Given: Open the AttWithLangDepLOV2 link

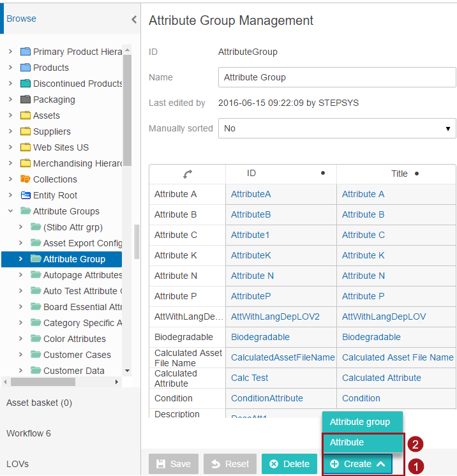Looking at the screenshot, I should click(275, 316).
